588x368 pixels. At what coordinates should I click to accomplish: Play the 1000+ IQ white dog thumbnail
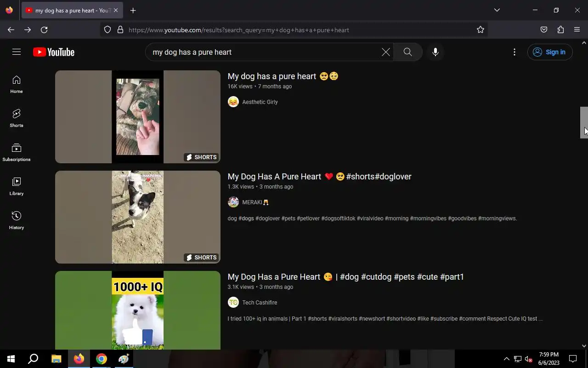(x=138, y=310)
